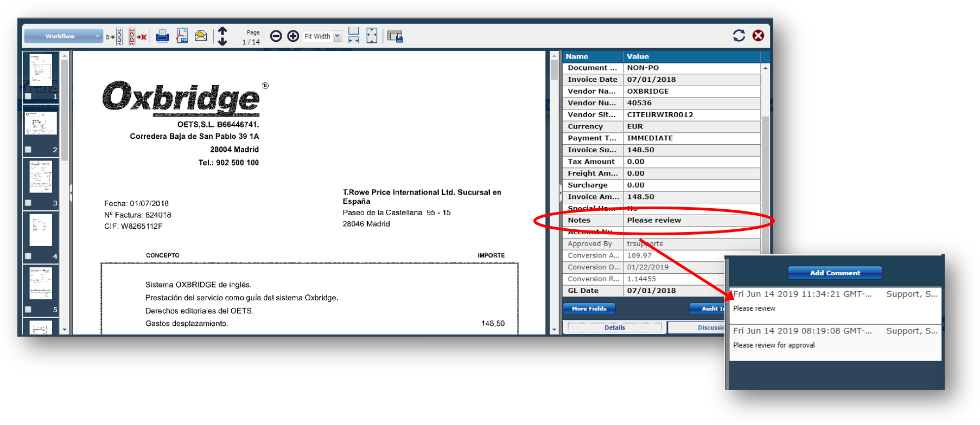980x425 pixels.
Task: Print the document with the printer icon
Action: (162, 36)
